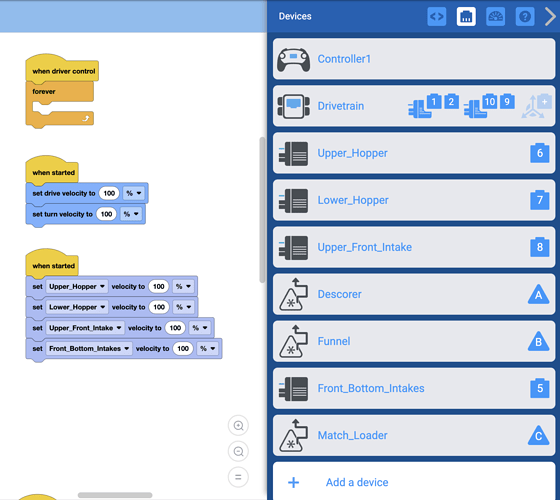This screenshot has width=560, height=500.
Task: Click the Lower_Hopper motor icon
Action: [293, 201]
